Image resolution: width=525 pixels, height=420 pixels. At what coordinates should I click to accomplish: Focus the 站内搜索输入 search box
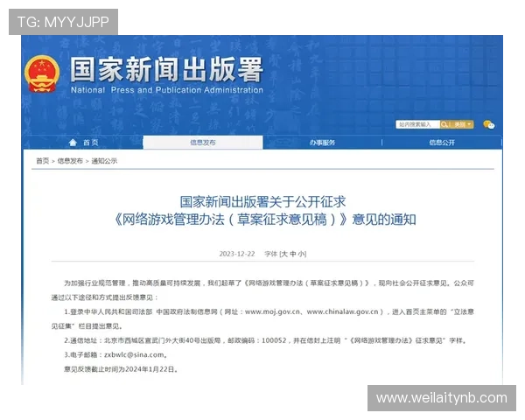tap(417, 124)
